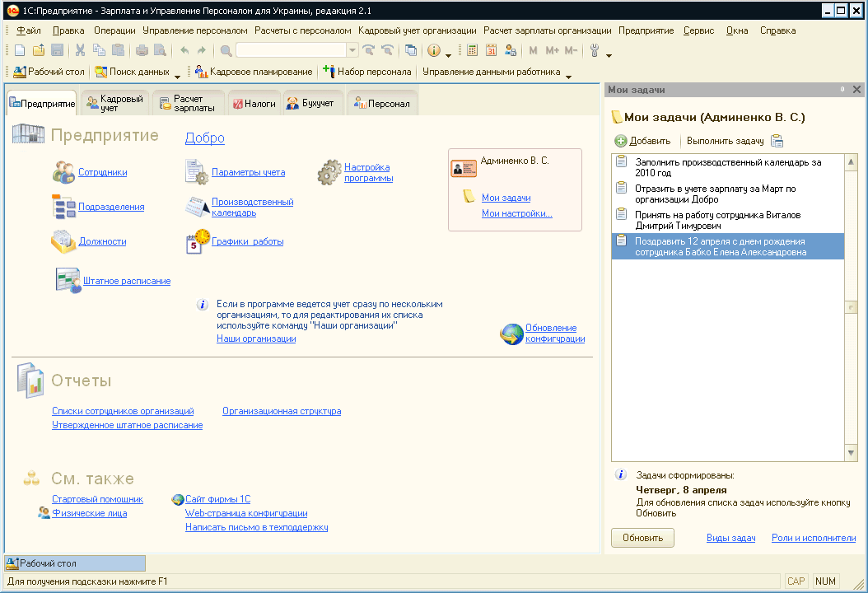Click into the toolbar search input field
Viewport: 868px width, 593px height.
[x=292, y=51]
